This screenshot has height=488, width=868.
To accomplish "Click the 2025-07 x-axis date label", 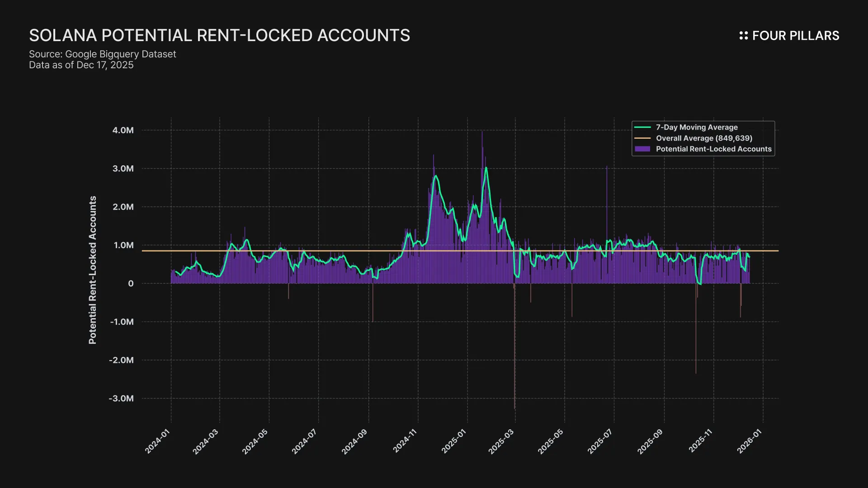I will (x=600, y=441).
